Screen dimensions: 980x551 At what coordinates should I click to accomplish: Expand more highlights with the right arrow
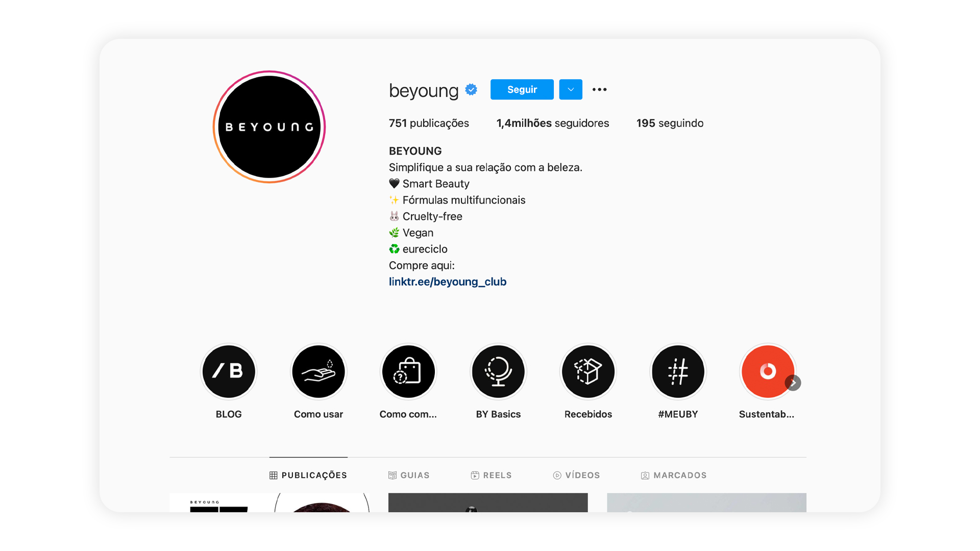pyautogui.click(x=793, y=383)
